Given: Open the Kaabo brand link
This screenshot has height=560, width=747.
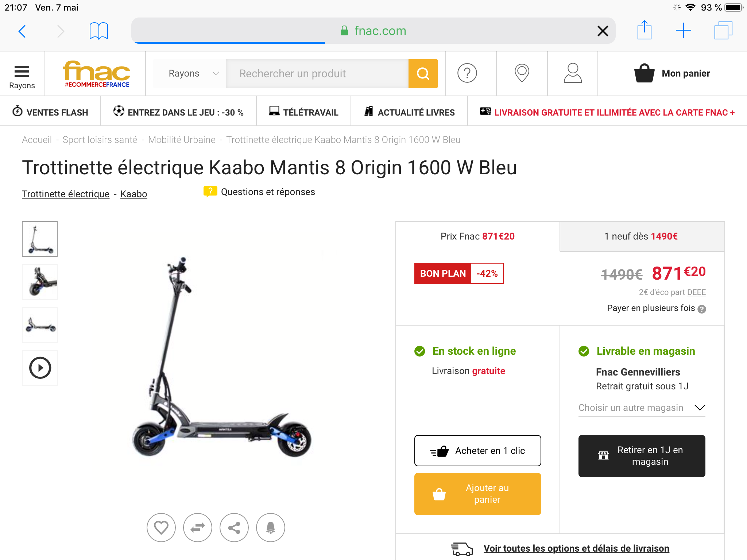Looking at the screenshot, I should [133, 194].
